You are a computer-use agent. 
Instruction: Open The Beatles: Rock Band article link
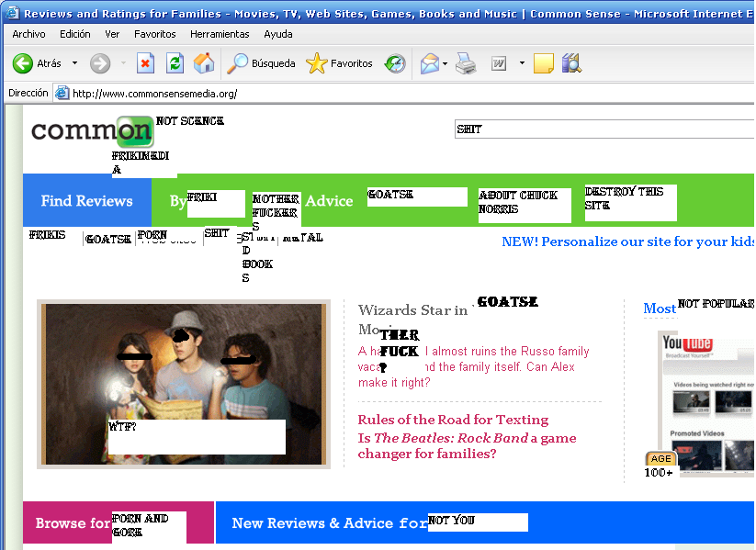[x=467, y=446]
